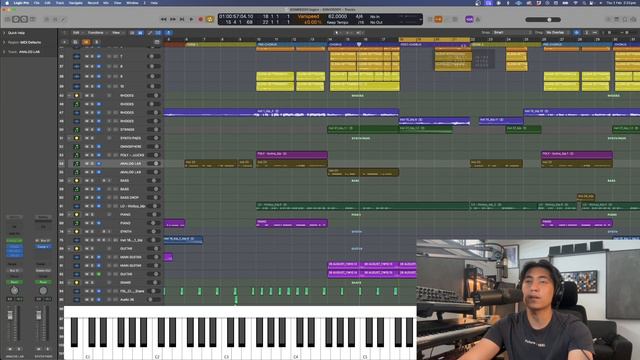Open the tracks area View menu
The height and width of the screenshot is (360, 640).
117,33
